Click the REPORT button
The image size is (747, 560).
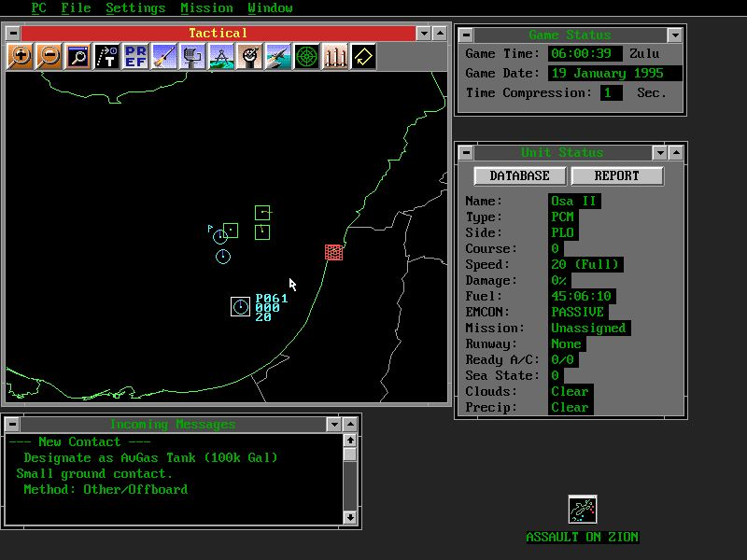tap(616, 175)
